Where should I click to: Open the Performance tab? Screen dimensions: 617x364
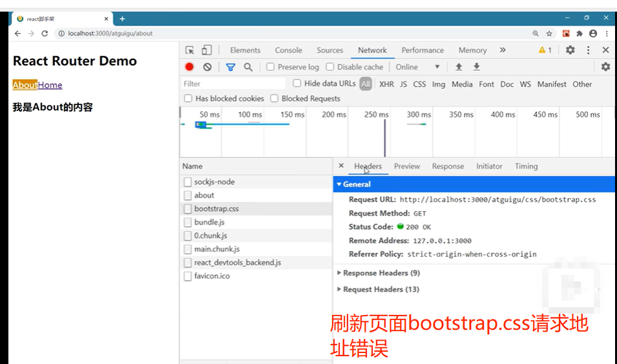(423, 50)
